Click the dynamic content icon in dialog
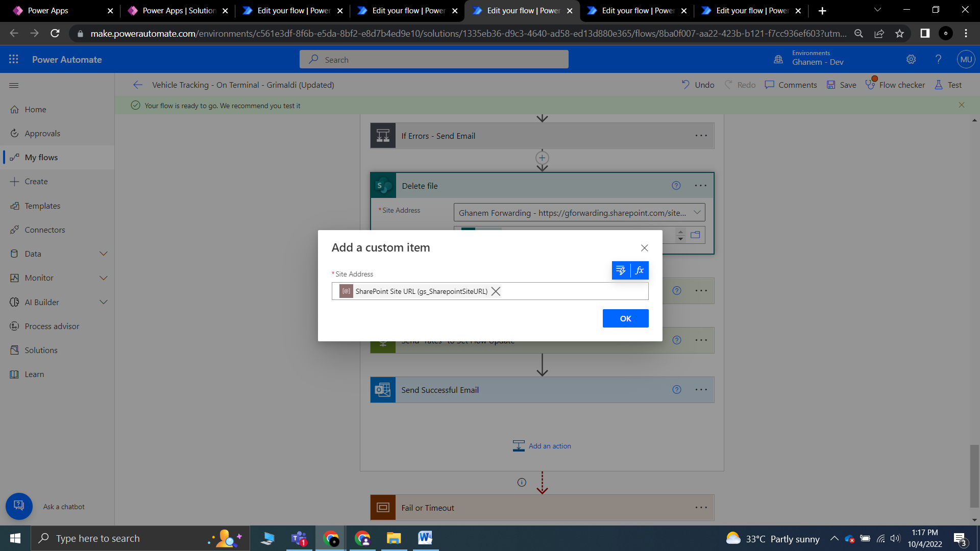The width and height of the screenshot is (980, 551). pos(621,270)
